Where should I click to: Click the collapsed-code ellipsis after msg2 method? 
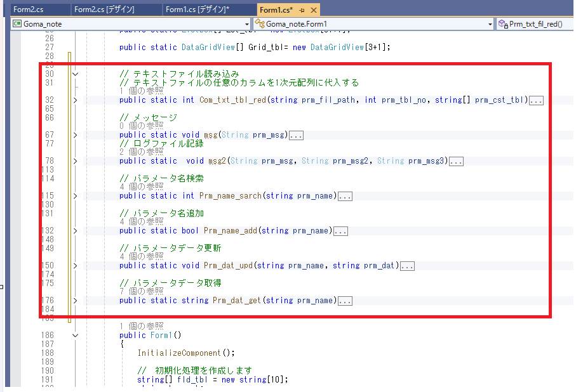pyautogui.click(x=455, y=161)
